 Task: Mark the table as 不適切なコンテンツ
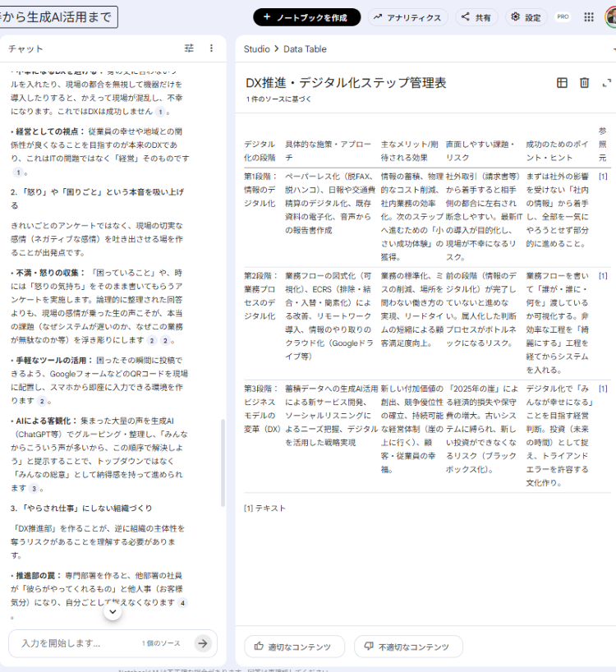point(408,647)
